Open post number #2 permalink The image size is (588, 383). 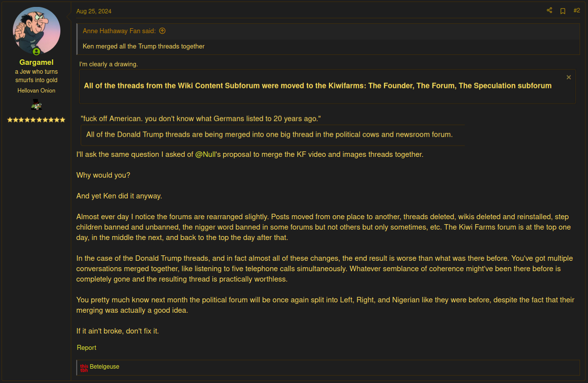[x=577, y=10]
